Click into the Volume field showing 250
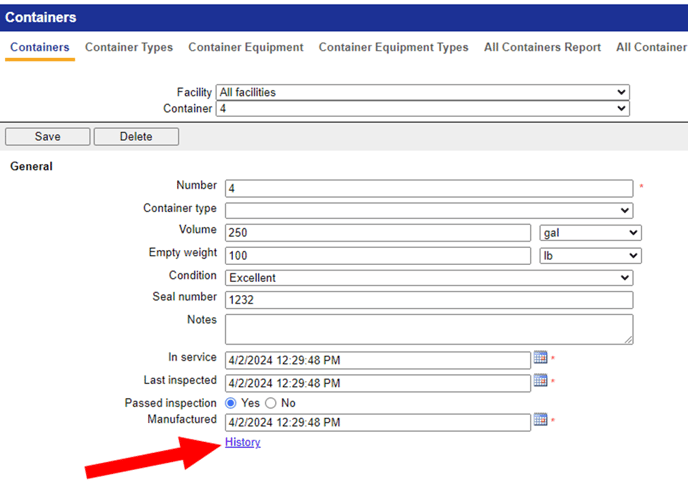The width and height of the screenshot is (688, 503). point(378,233)
